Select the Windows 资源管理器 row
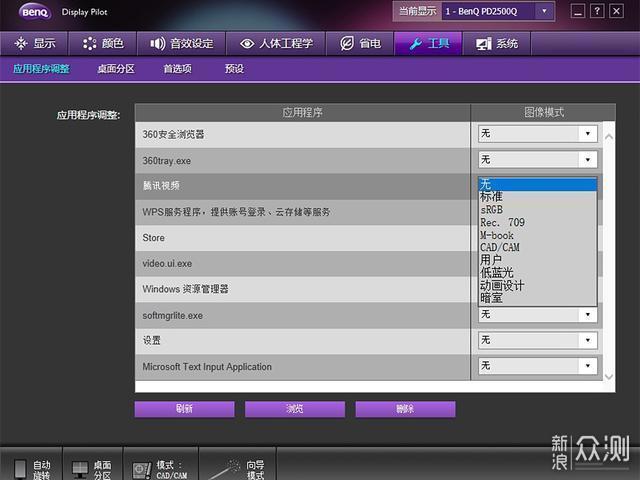 click(x=302, y=289)
